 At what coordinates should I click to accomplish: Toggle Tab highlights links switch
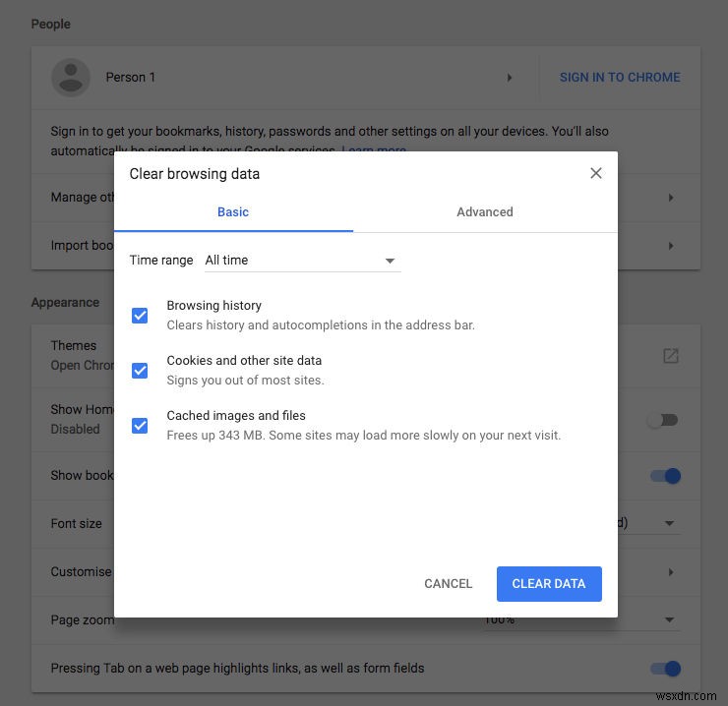tap(665, 669)
